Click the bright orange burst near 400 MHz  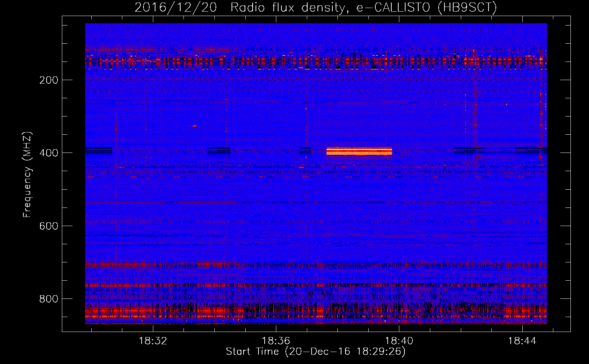click(359, 151)
